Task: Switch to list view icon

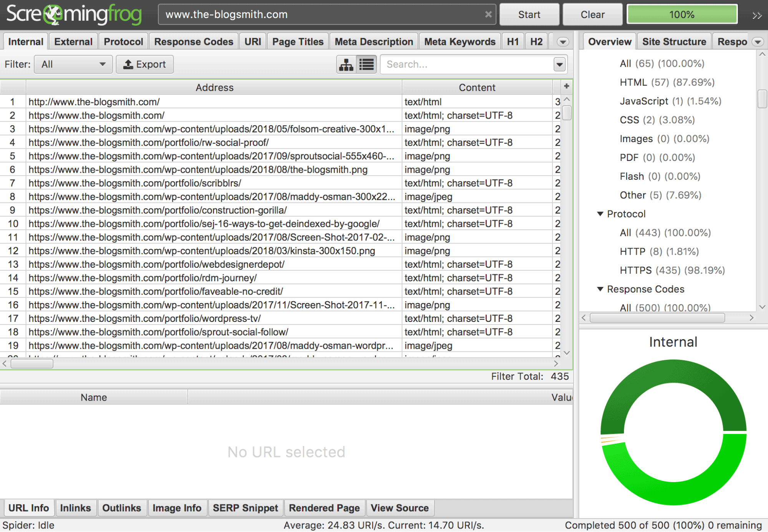Action: [367, 65]
